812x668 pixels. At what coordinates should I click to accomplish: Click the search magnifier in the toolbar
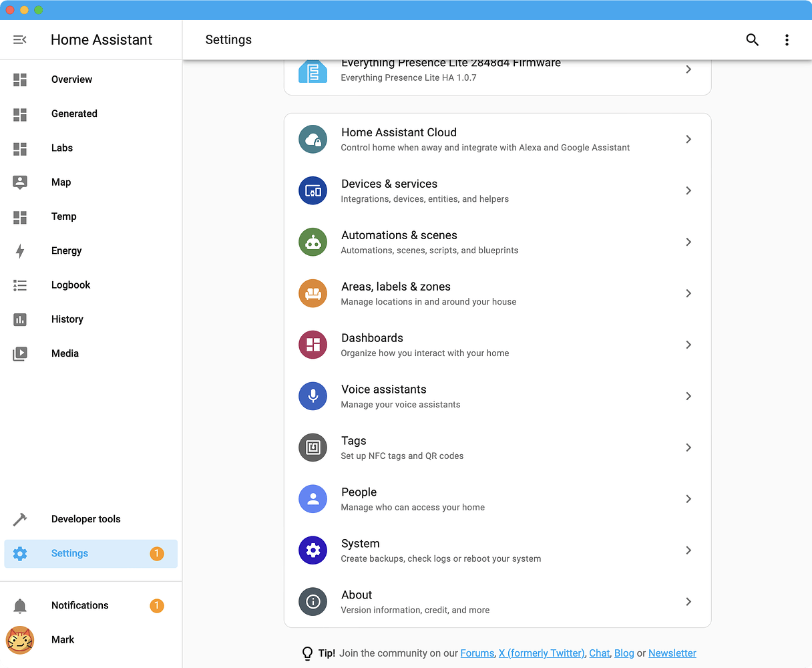coord(752,39)
